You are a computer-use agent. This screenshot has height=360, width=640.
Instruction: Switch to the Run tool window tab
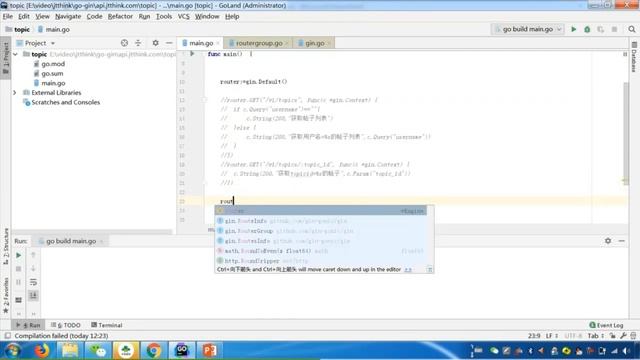tap(28, 325)
